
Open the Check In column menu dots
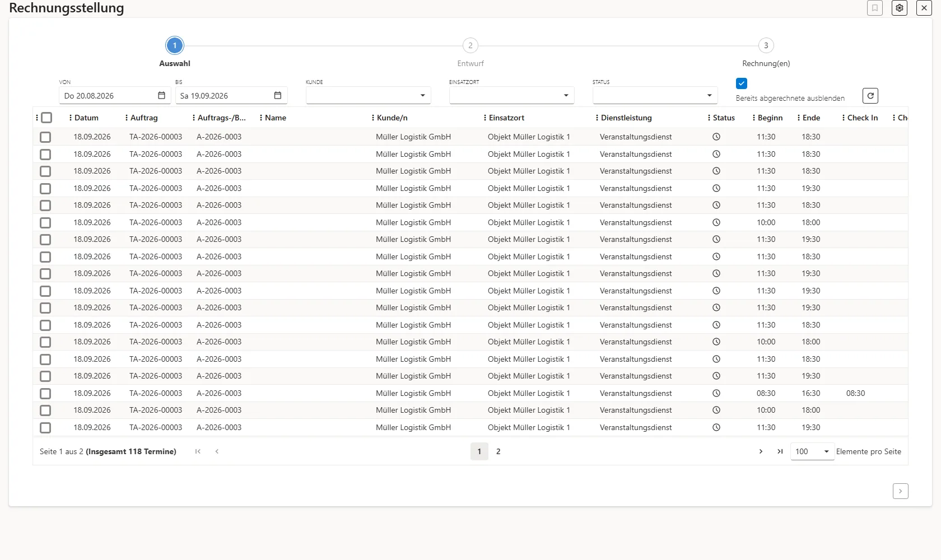844,118
